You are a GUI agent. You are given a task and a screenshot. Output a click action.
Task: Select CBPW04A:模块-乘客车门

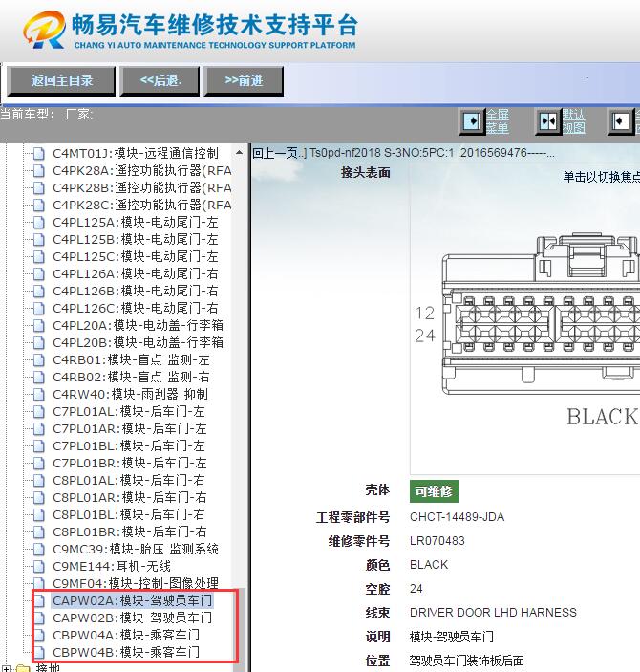[x=126, y=635]
